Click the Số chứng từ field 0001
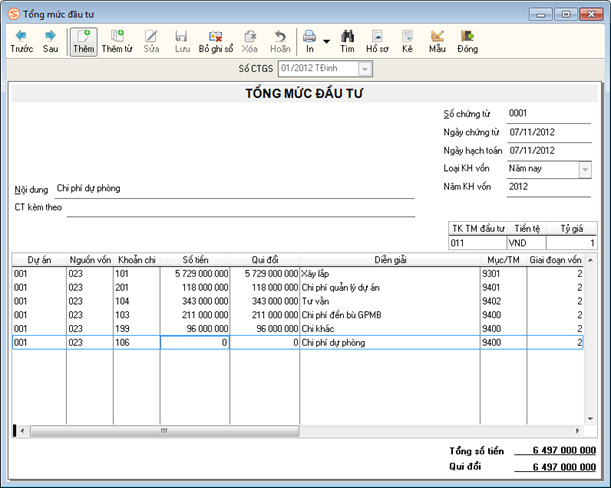The width and height of the screenshot is (611, 488). click(549, 113)
